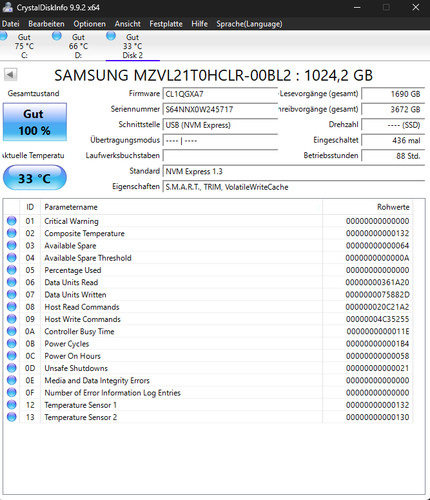Click the Firmware field CL1QGXA7
Image resolution: width=430 pixels, height=500 pixels.
pos(220,94)
